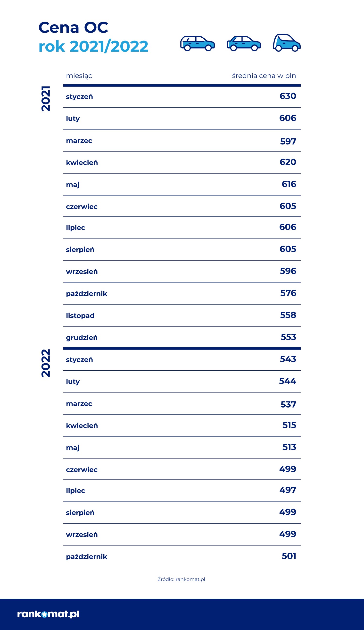
Task: Click the 'średnia cena w pln' column header
Action: click(x=264, y=76)
